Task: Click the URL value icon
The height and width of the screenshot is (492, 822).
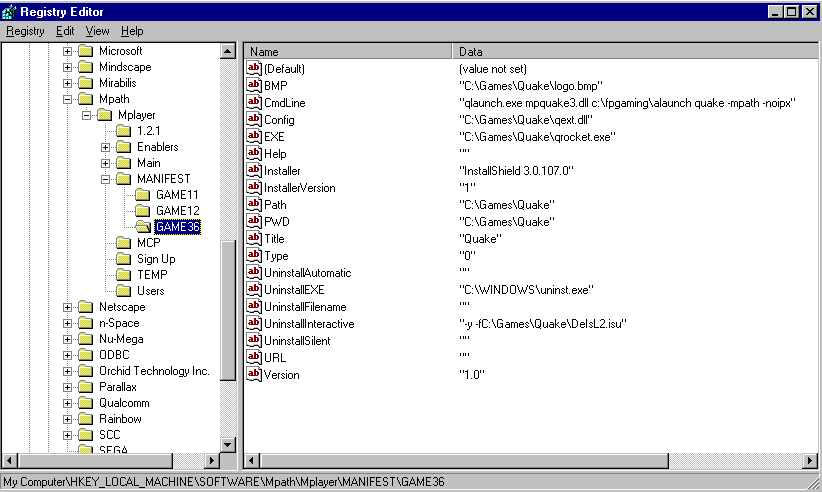Action: point(254,357)
